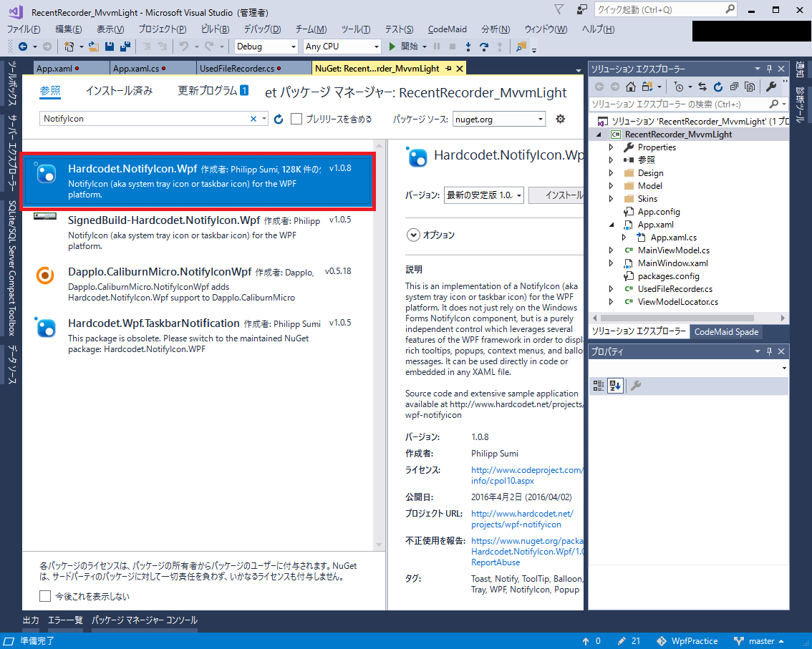Select the Dapplo.CaliburnMicro.NotifyIconWpf package
This screenshot has width=812, height=649.
click(x=197, y=284)
